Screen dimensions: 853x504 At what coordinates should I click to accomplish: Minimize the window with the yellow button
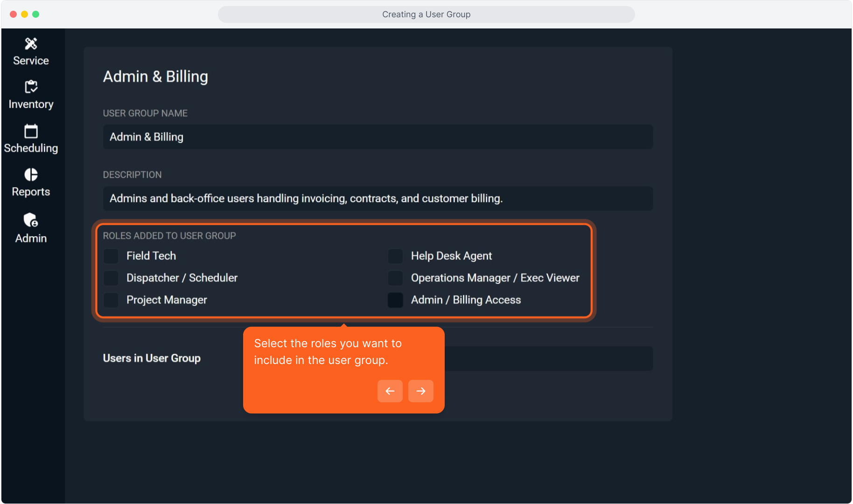click(x=24, y=14)
